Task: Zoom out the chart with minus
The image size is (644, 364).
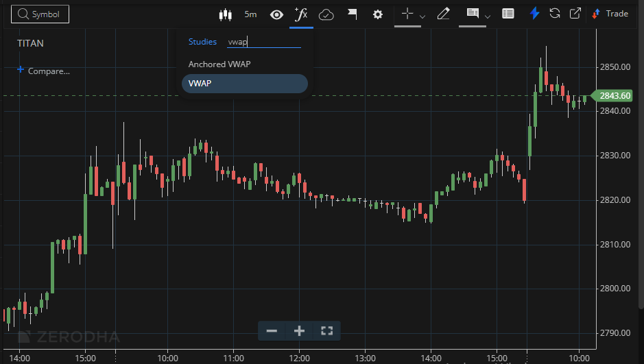Action: coord(272,331)
